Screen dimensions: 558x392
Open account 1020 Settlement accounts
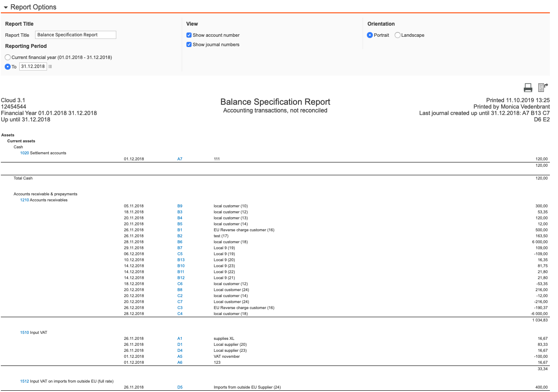[x=24, y=153]
